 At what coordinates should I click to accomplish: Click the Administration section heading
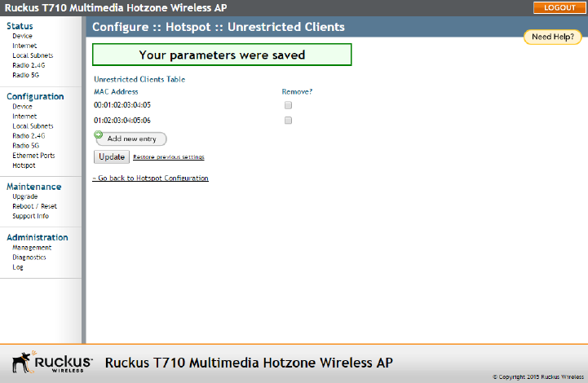(x=38, y=237)
